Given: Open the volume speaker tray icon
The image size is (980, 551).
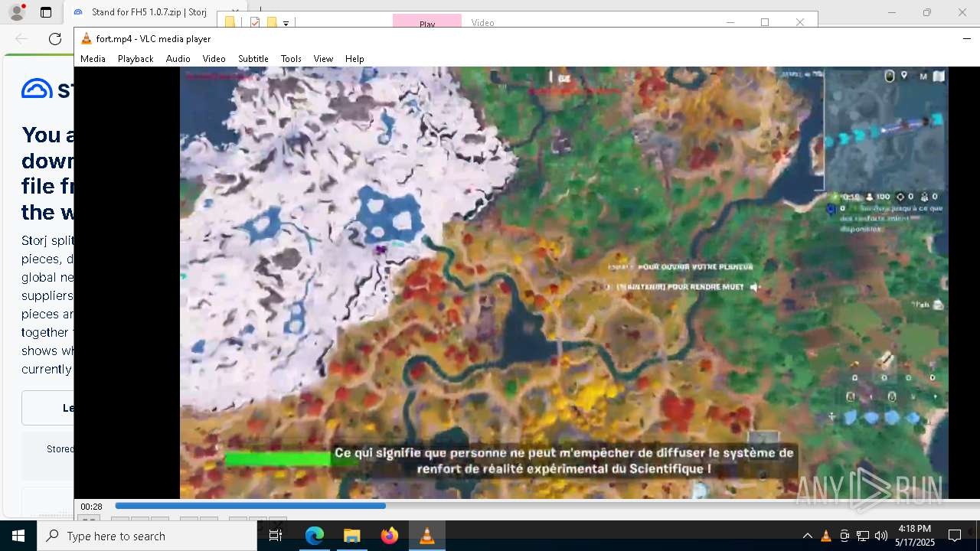Looking at the screenshot, I should [x=880, y=536].
